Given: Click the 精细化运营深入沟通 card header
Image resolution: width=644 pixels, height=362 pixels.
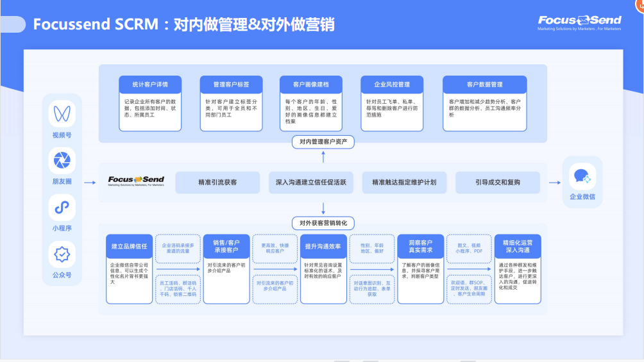Looking at the screenshot, I should coord(518,246).
